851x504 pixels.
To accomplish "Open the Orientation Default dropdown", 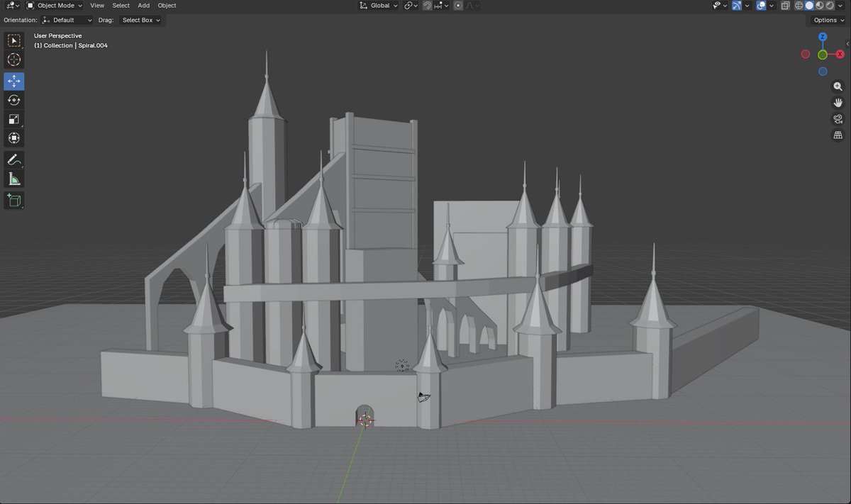I will tap(67, 20).
